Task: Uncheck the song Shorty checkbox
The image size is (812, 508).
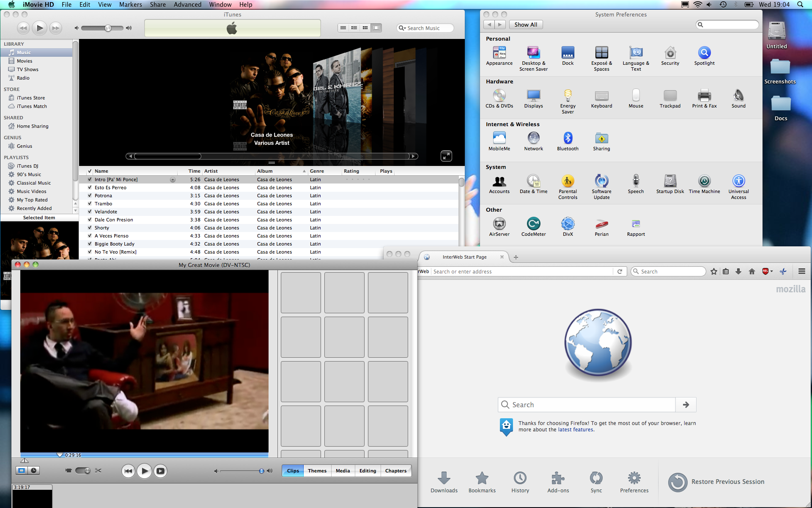Action: [90, 228]
